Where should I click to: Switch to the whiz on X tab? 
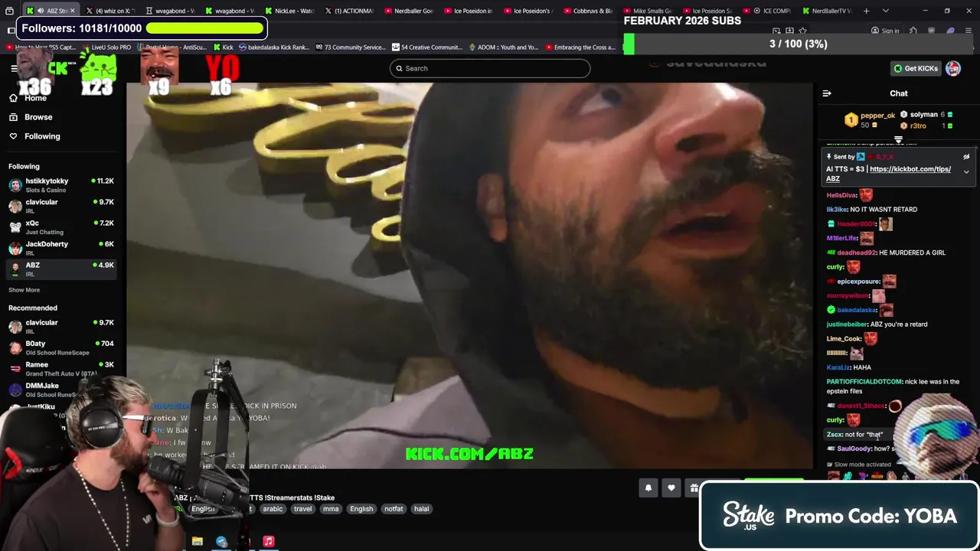tap(109, 11)
